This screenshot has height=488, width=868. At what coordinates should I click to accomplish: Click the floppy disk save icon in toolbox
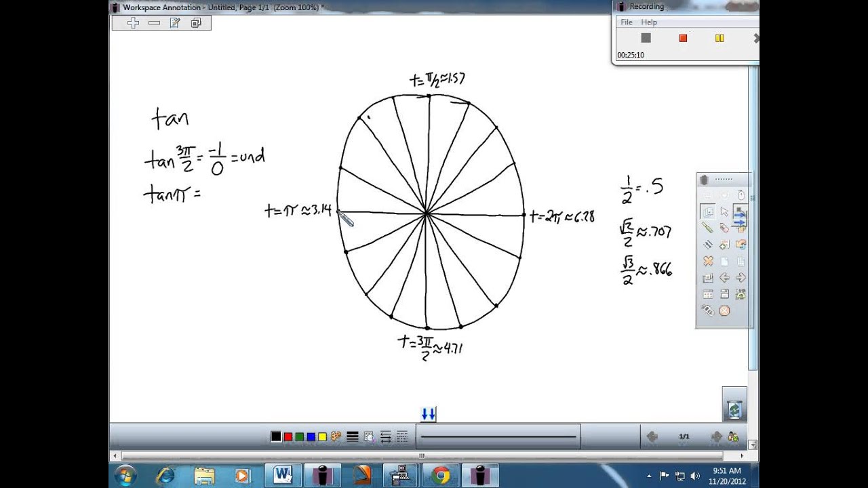click(724, 294)
